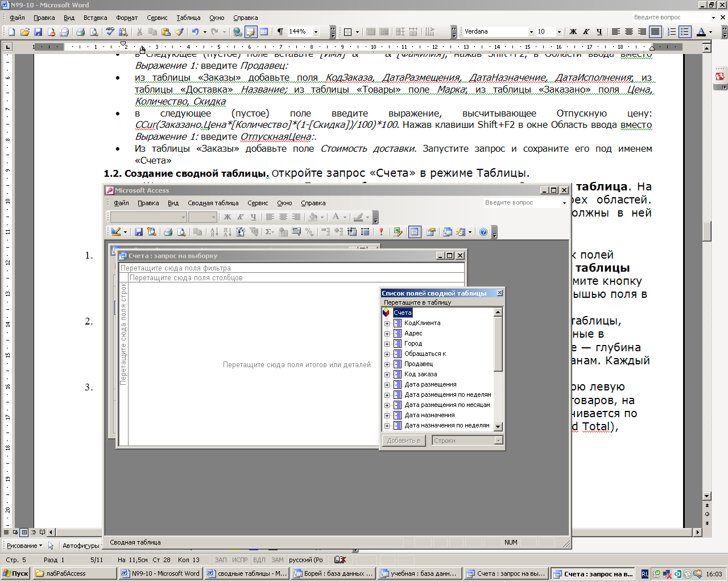
Task: Sort ascending in Access pivot toolbar
Action: [214, 232]
